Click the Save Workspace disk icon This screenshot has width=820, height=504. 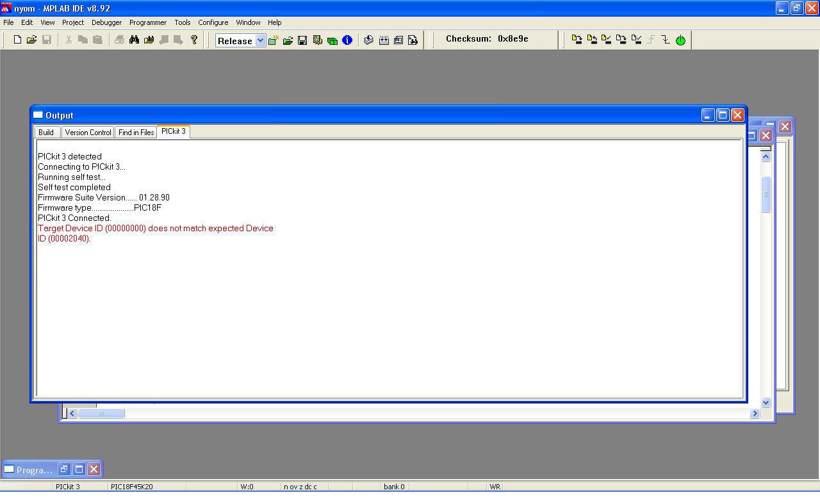(302, 40)
